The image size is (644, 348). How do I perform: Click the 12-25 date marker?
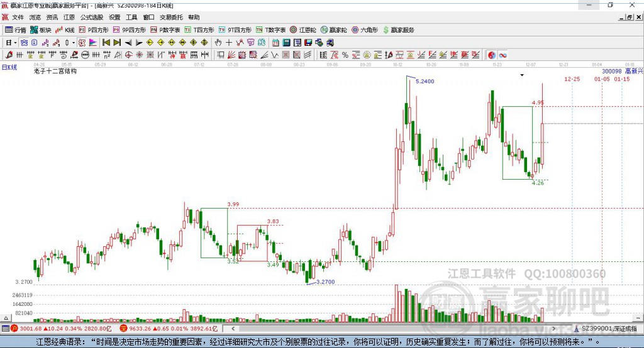click(x=572, y=79)
